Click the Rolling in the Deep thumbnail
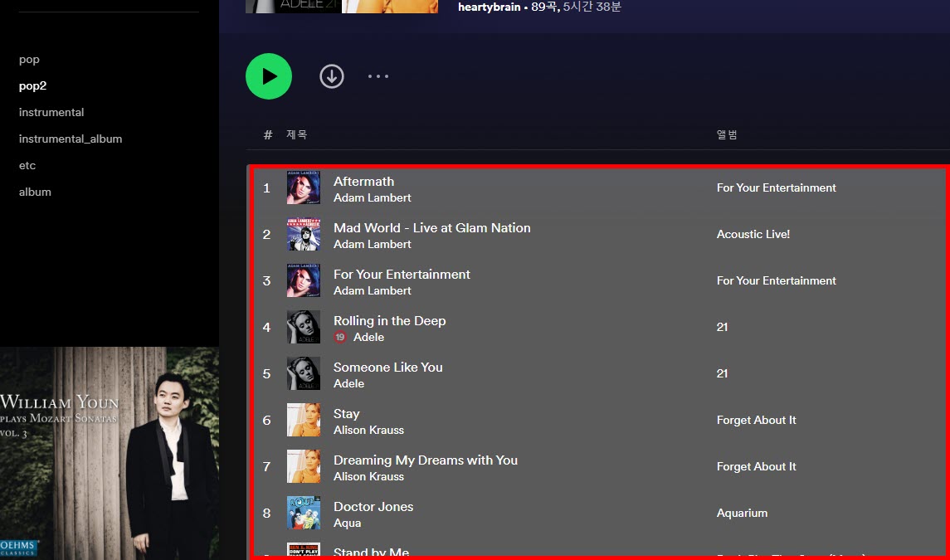 coord(304,327)
